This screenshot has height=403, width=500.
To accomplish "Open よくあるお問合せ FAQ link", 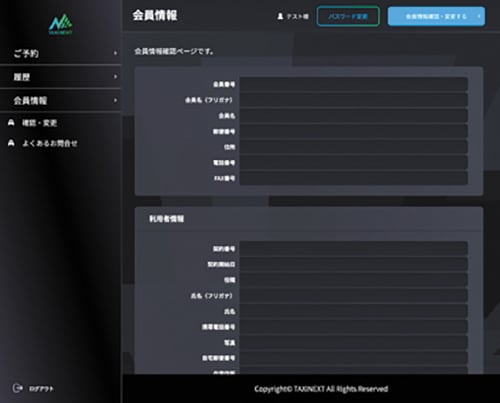I will [50, 143].
